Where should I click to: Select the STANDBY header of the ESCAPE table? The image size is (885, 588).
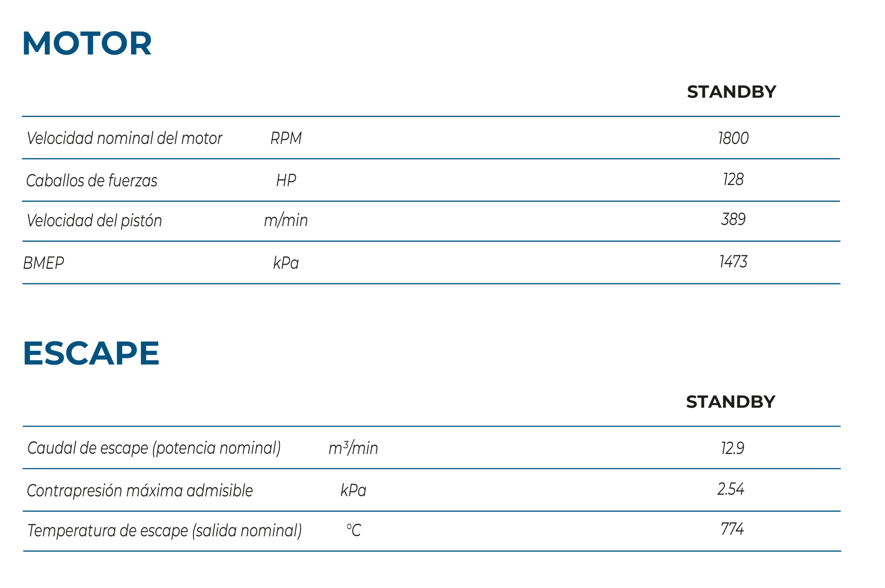click(730, 402)
